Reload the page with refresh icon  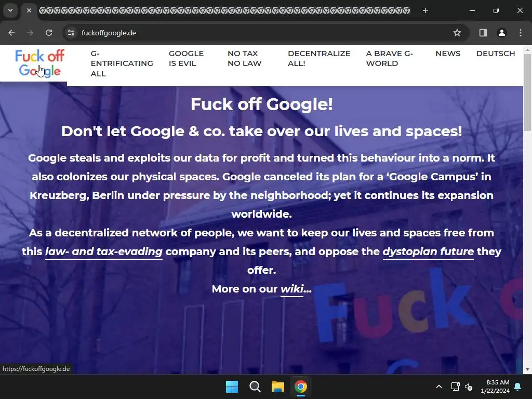click(x=49, y=33)
